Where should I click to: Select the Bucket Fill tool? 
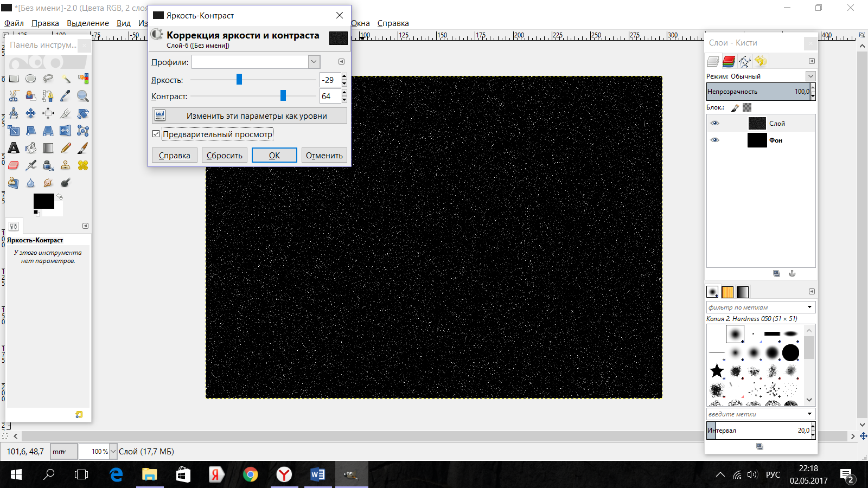point(31,148)
